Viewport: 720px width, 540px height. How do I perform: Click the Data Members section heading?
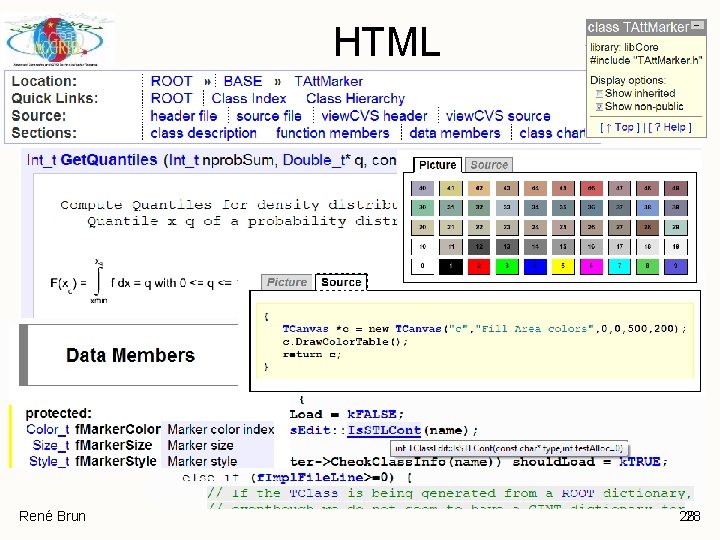[130, 355]
